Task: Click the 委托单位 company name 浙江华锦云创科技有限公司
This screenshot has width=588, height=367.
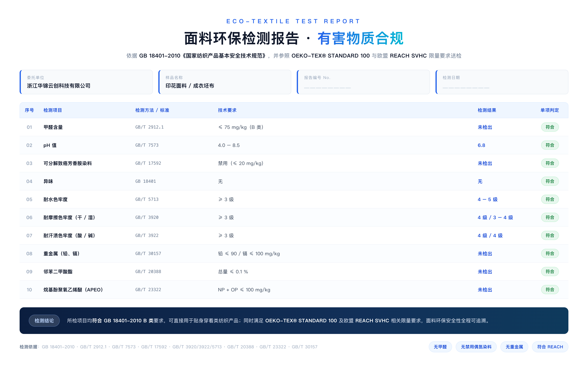Action: pos(58,86)
